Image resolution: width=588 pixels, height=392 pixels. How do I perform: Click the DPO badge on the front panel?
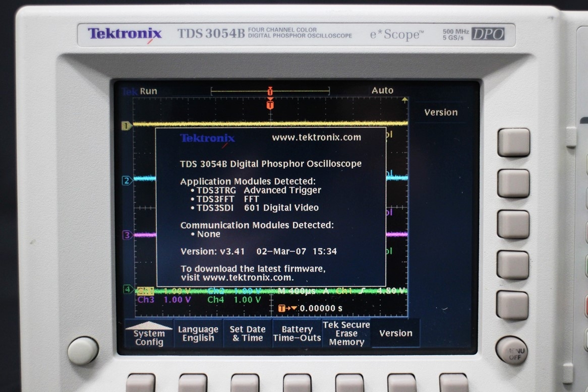coord(488,34)
